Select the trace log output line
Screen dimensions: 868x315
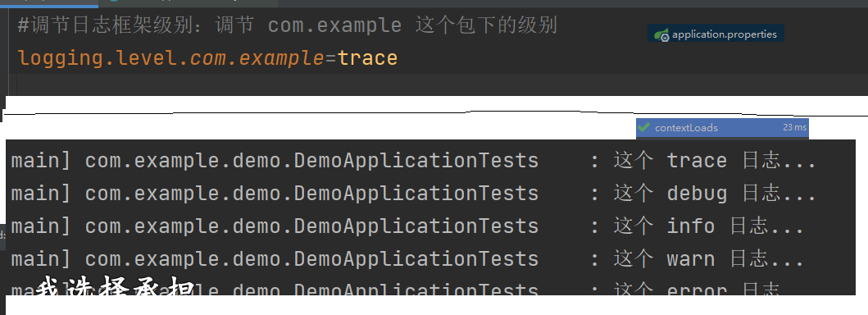pos(414,161)
